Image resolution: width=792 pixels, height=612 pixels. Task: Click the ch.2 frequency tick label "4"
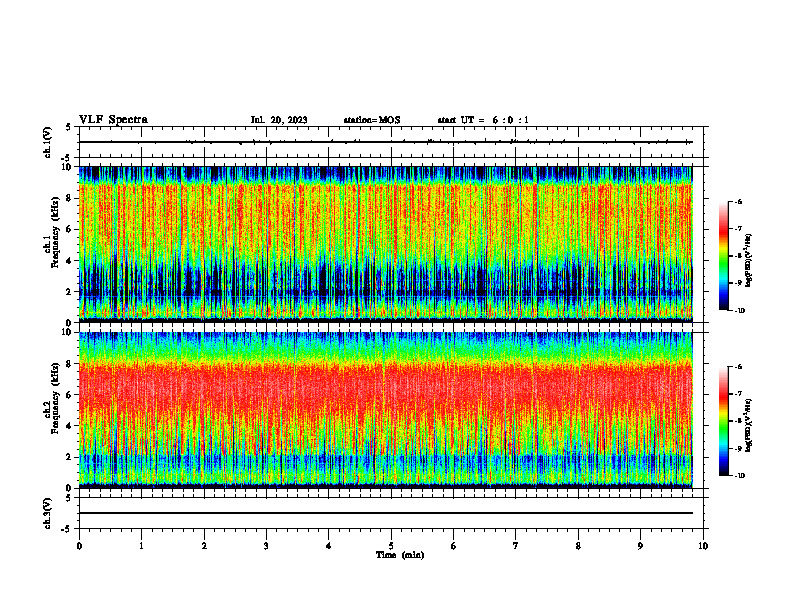coord(70,426)
